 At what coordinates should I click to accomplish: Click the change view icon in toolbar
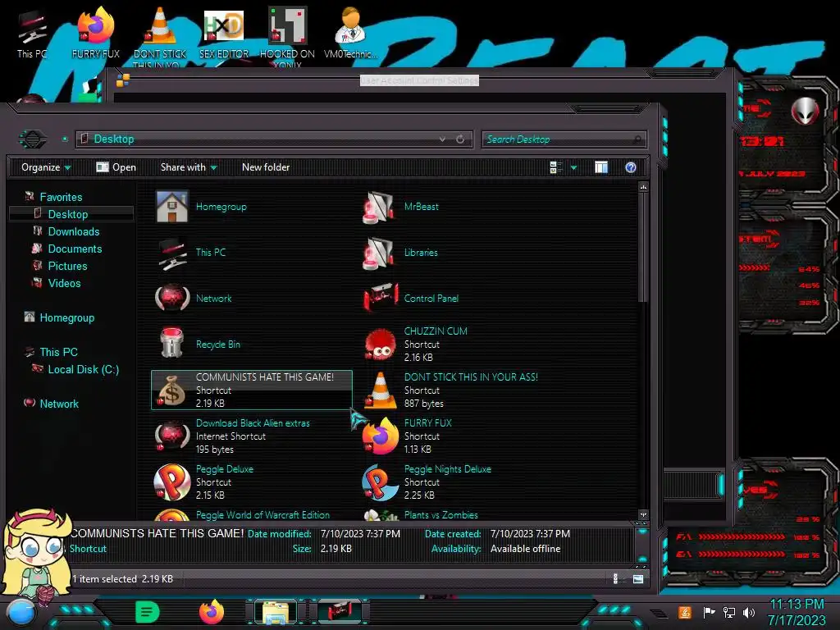pos(555,167)
